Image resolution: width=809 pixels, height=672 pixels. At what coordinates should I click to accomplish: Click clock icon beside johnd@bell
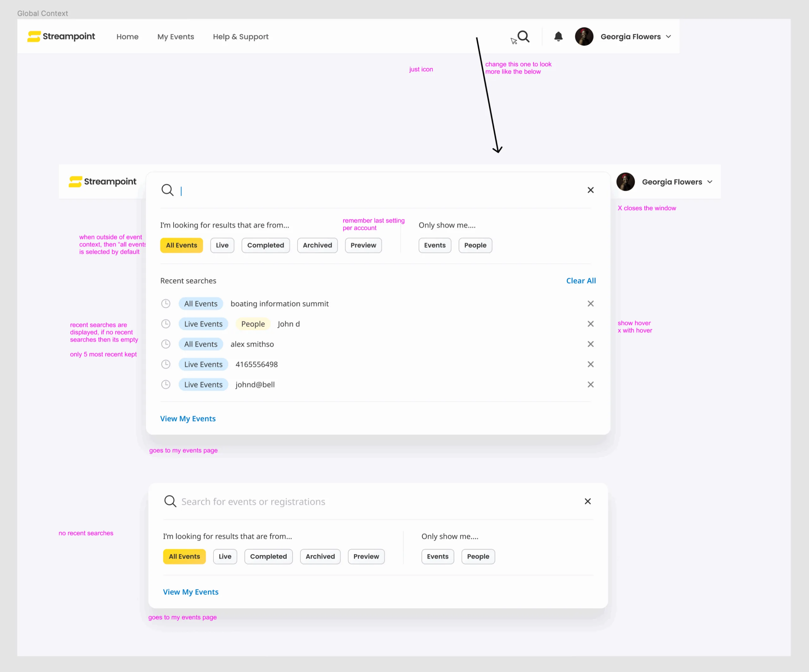click(166, 385)
